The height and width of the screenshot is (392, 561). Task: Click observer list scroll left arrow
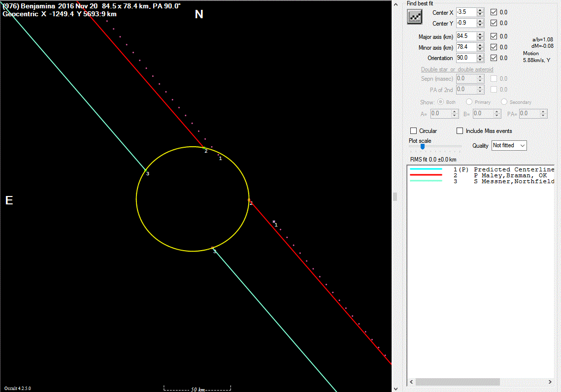click(x=411, y=382)
